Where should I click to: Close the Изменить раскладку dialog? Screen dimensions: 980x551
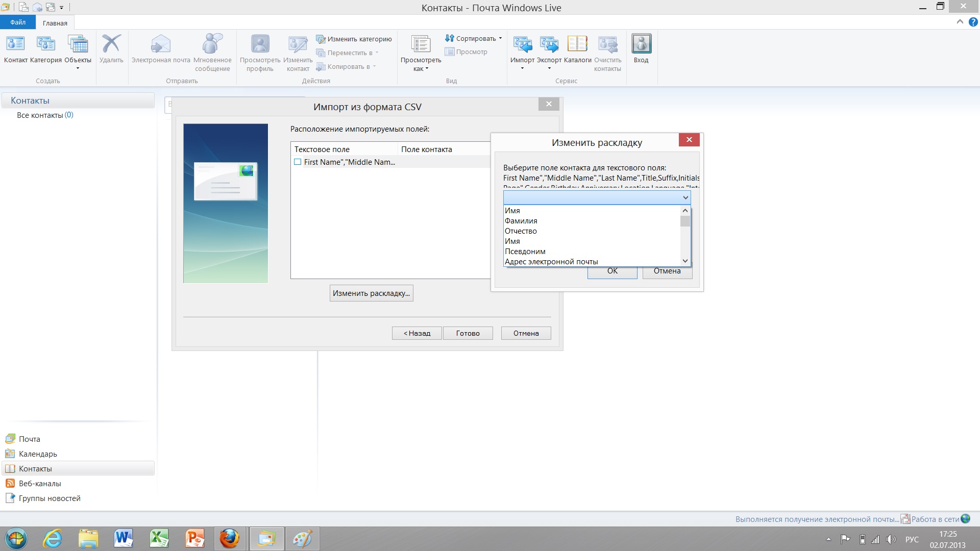pos(689,140)
